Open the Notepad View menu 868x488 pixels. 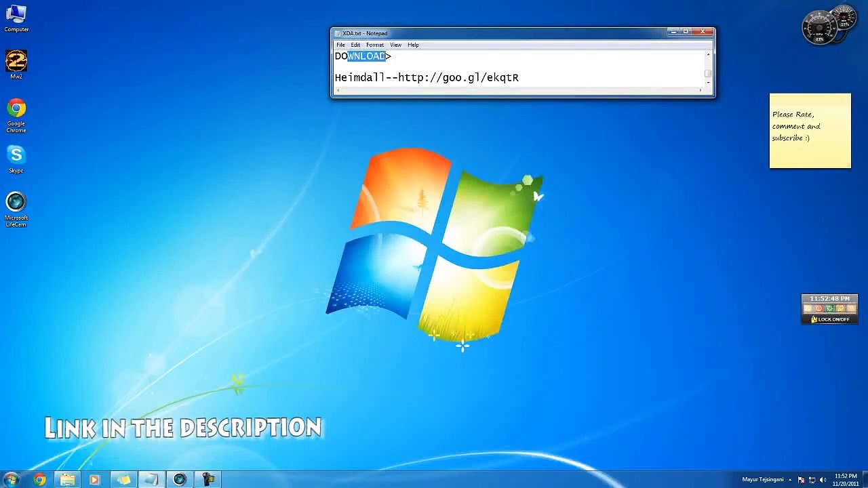point(395,45)
